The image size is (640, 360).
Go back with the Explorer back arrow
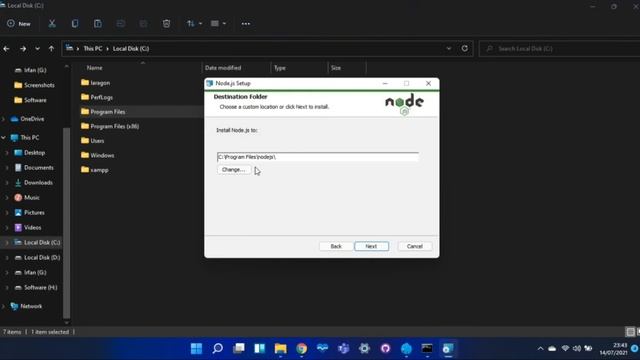tap(6, 49)
